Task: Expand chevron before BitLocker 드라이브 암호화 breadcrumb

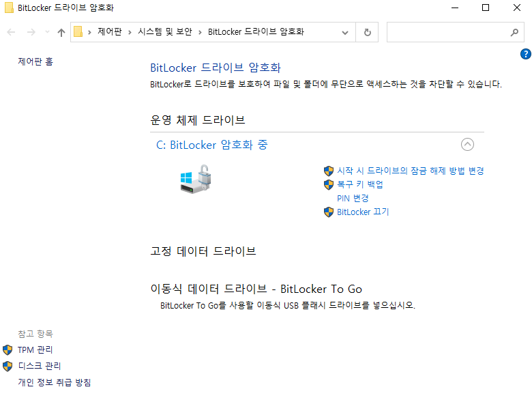Action: click(200, 32)
